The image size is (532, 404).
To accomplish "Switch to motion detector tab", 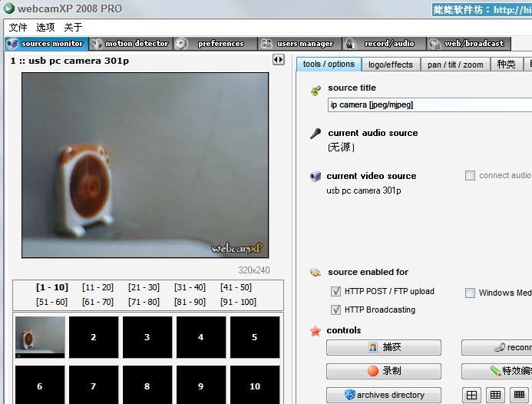I will point(131,44).
